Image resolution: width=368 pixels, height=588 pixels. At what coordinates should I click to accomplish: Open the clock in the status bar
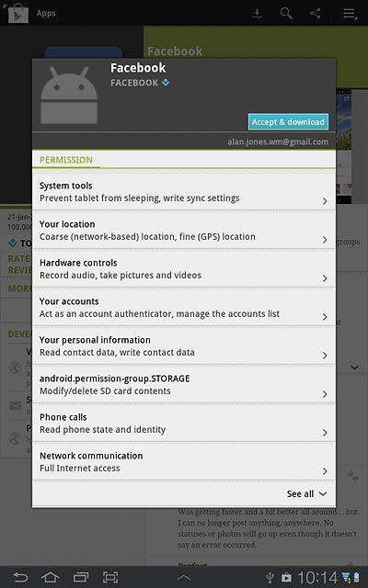[x=317, y=578]
